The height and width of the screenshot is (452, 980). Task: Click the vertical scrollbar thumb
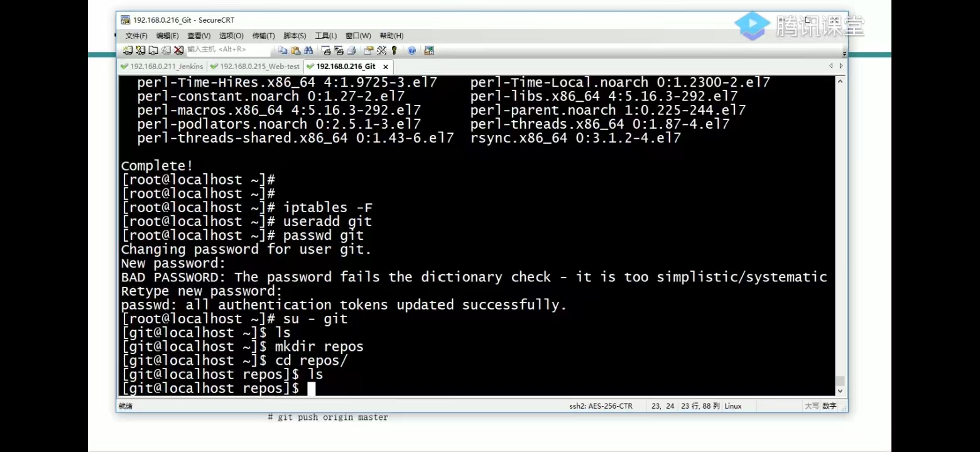tap(841, 380)
